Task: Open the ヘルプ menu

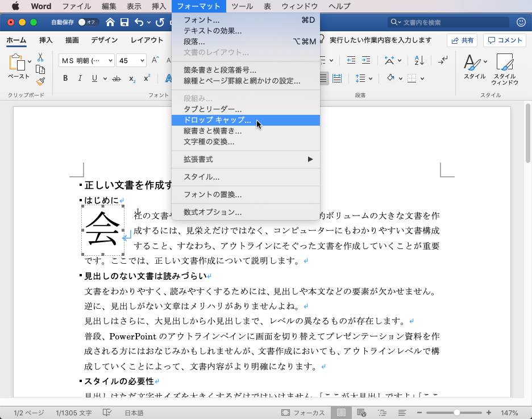Action: [339, 6]
